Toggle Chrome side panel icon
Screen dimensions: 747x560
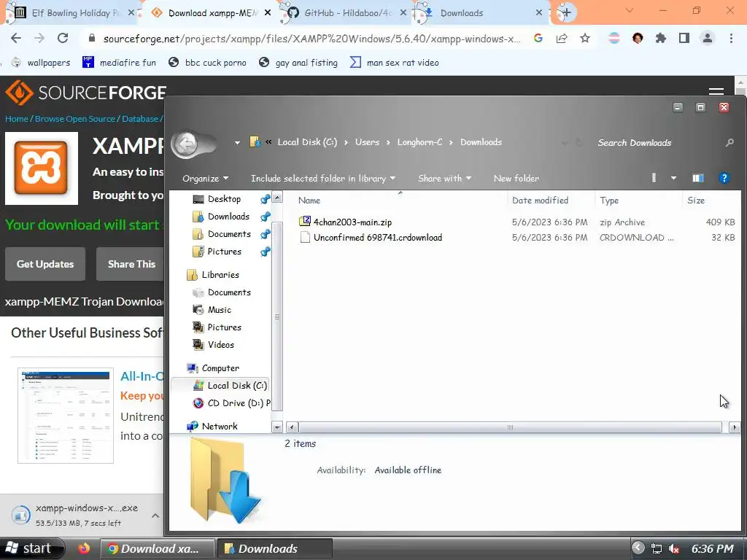[x=684, y=38]
